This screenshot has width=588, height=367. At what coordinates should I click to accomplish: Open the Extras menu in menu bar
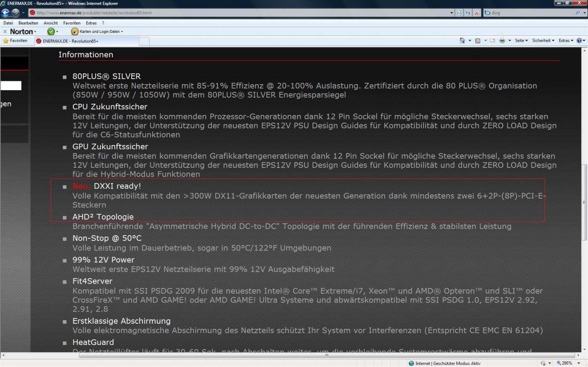tap(91, 23)
